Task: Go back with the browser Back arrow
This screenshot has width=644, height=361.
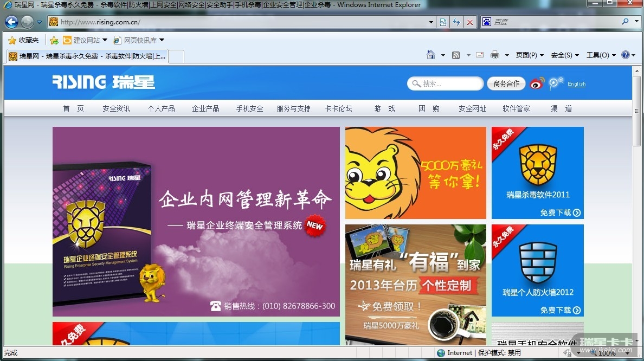Action: point(11,22)
